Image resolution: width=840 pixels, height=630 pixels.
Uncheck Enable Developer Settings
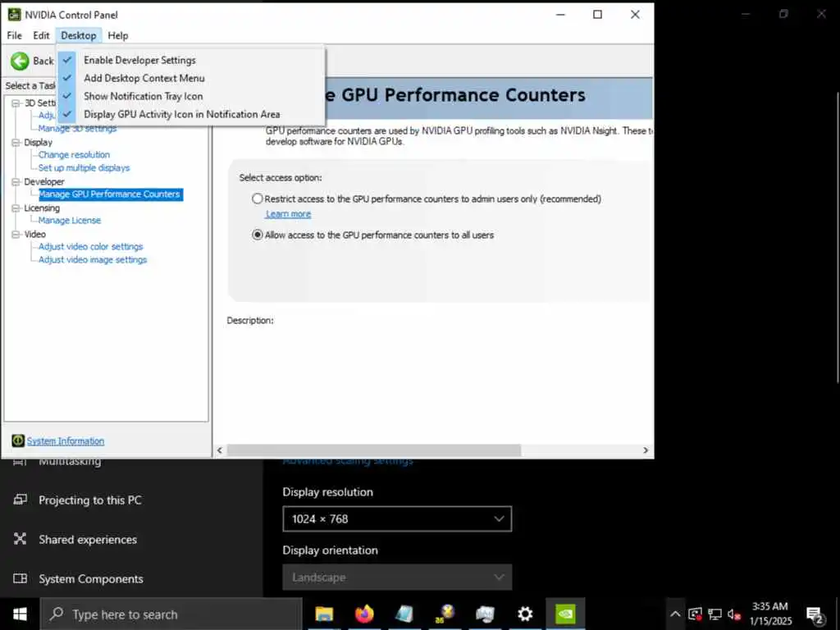tap(190, 60)
